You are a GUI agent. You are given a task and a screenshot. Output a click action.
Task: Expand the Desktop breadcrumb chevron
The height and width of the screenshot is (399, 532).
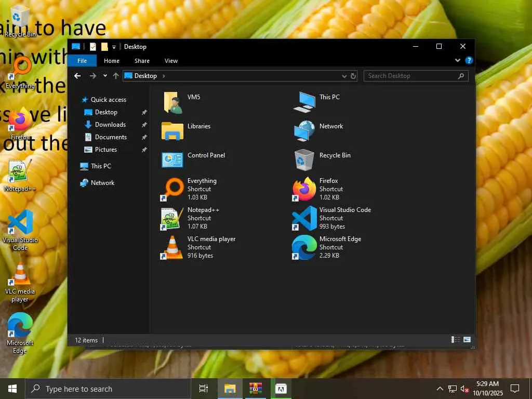coord(164,76)
